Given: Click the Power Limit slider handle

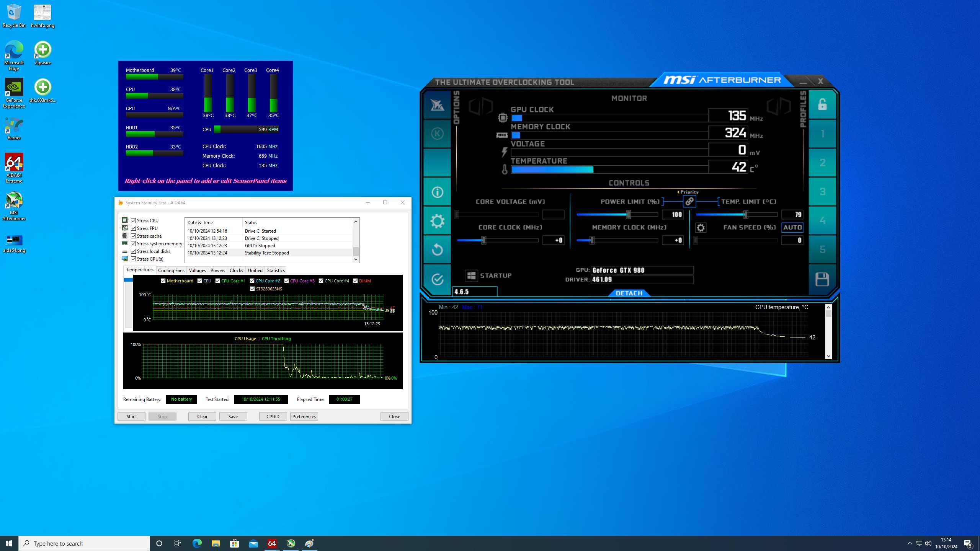Looking at the screenshot, I should pos(628,215).
